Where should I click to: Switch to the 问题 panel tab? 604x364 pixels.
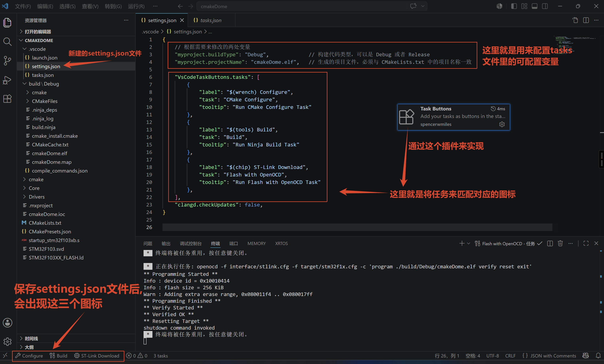click(x=148, y=243)
